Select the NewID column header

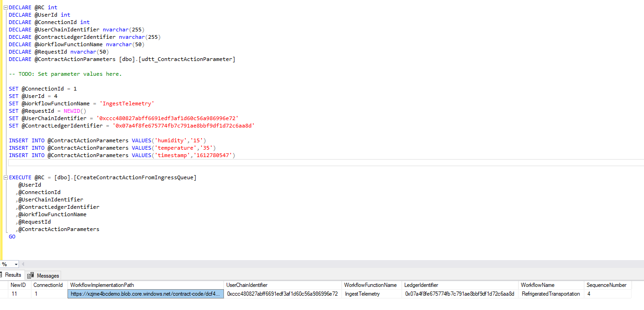pos(18,285)
